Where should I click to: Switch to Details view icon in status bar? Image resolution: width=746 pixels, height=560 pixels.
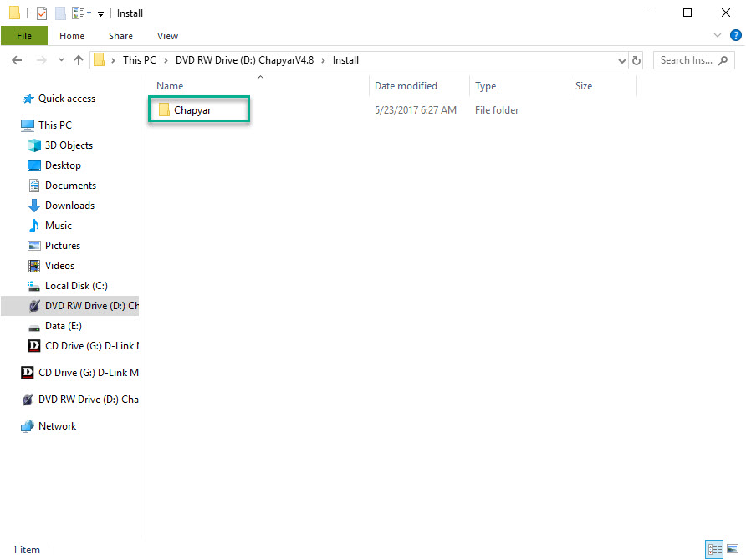pyautogui.click(x=714, y=549)
